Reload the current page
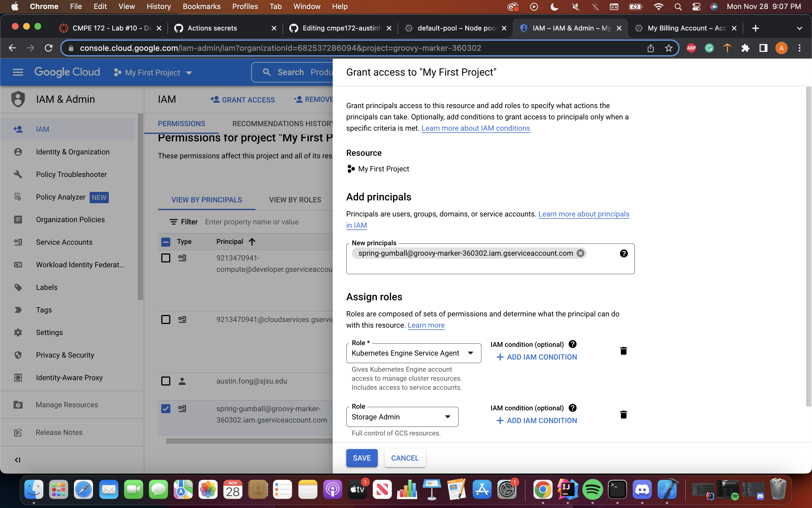This screenshot has height=508, width=812. 49,48
